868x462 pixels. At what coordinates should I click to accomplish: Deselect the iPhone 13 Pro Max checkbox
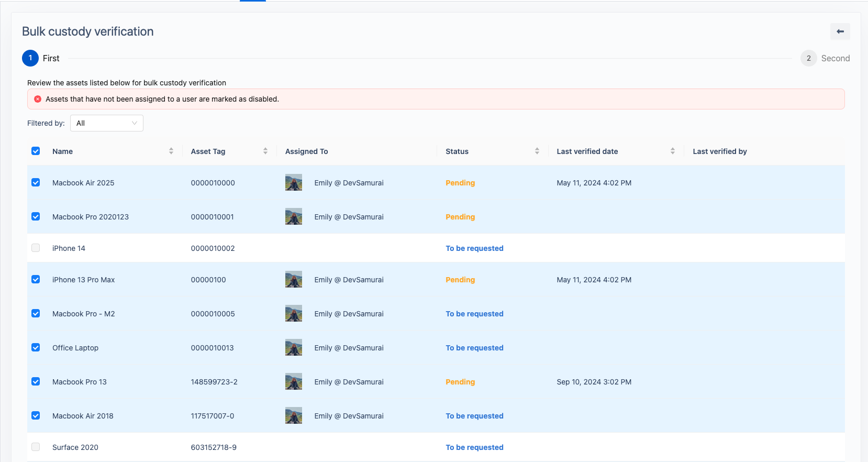36,280
